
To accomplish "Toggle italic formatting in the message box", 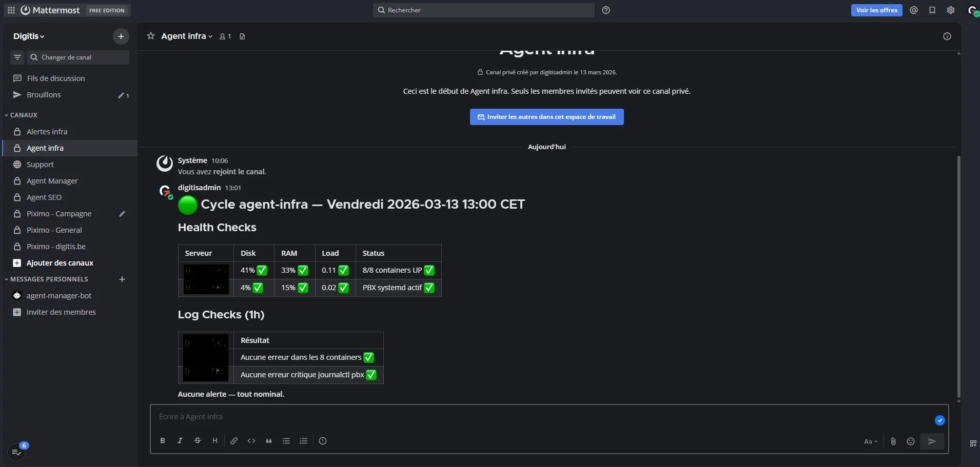I will tap(180, 441).
